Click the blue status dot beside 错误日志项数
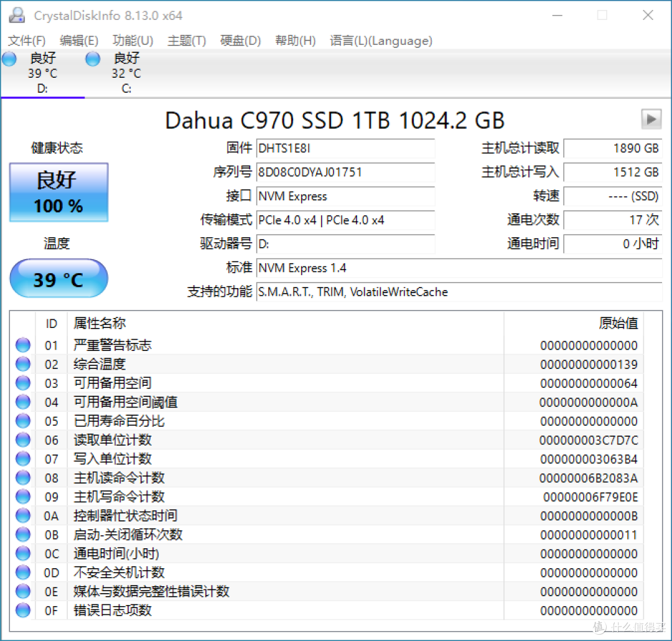Viewport: 672px width, 641px height. pyautogui.click(x=22, y=611)
